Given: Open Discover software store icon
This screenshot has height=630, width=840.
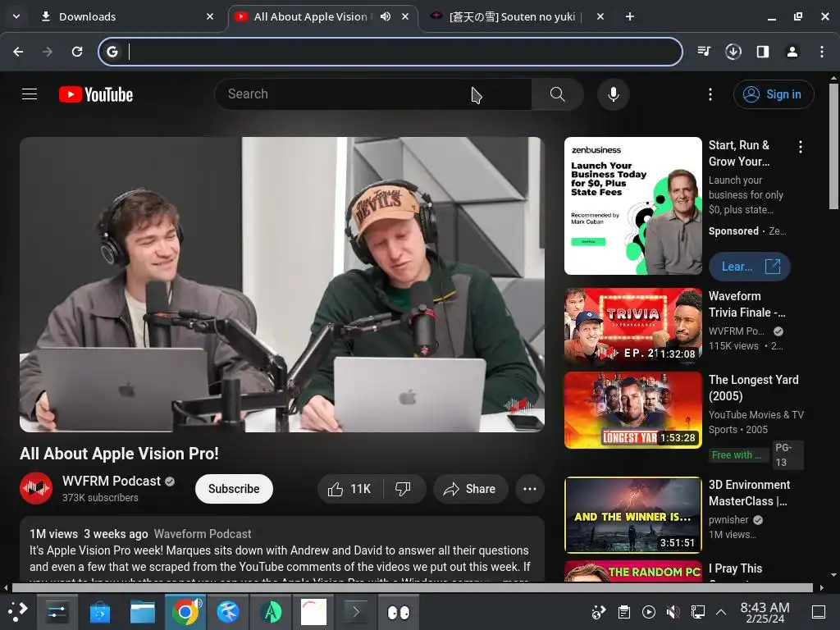Looking at the screenshot, I should (99, 612).
